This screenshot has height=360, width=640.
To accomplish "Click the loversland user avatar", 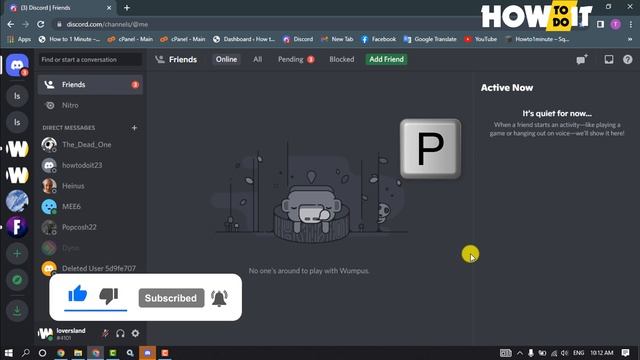I will click(x=45, y=333).
